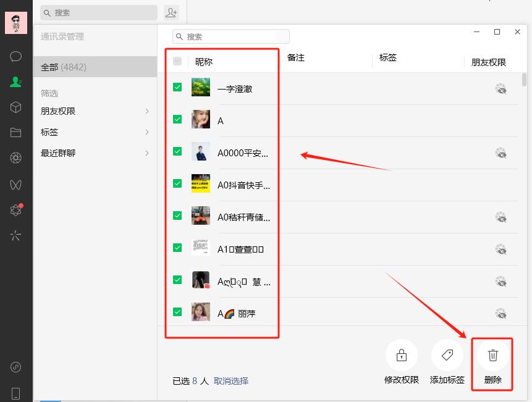The width and height of the screenshot is (532, 402).
Task: Click the avatar of 一字澄澈
Action: [x=201, y=87]
